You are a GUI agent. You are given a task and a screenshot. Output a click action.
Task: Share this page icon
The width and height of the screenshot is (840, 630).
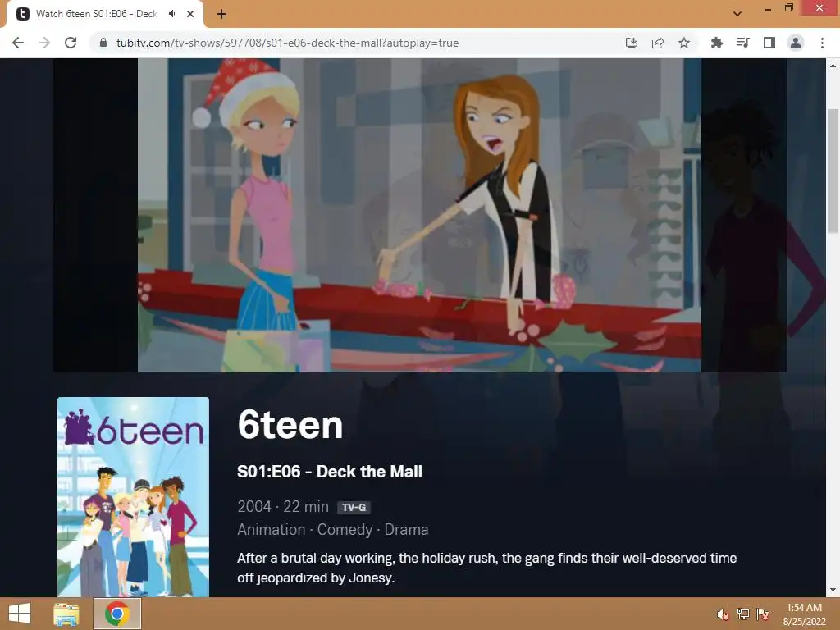point(658,43)
